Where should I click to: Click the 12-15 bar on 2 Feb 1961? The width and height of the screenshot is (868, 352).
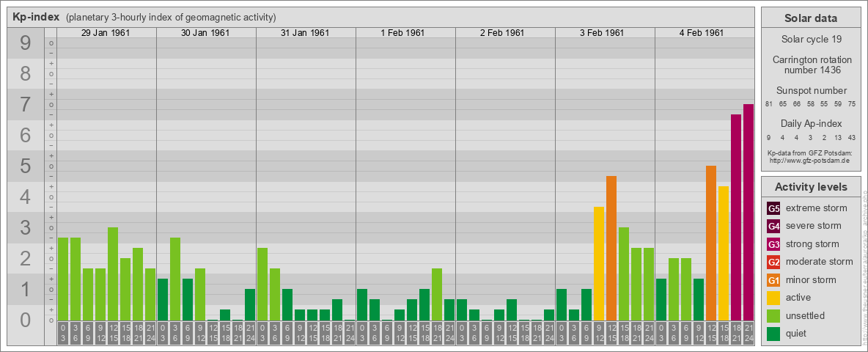tap(512, 310)
